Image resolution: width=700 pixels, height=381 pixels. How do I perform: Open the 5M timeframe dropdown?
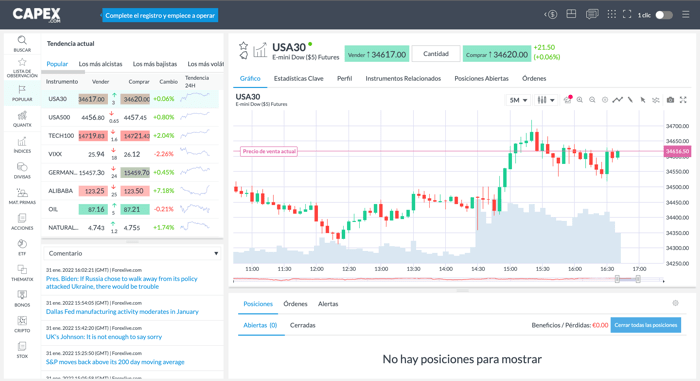[x=518, y=100]
